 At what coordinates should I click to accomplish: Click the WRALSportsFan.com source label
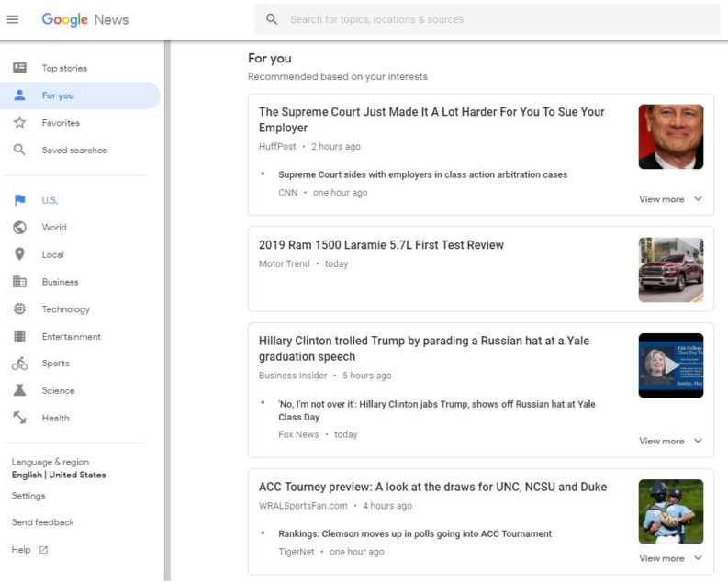click(x=303, y=506)
